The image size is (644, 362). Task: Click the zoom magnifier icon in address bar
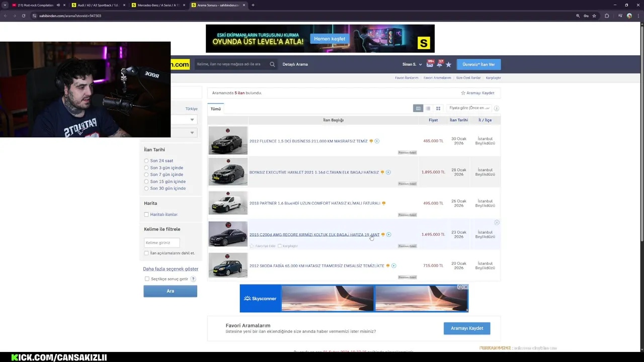click(x=578, y=16)
